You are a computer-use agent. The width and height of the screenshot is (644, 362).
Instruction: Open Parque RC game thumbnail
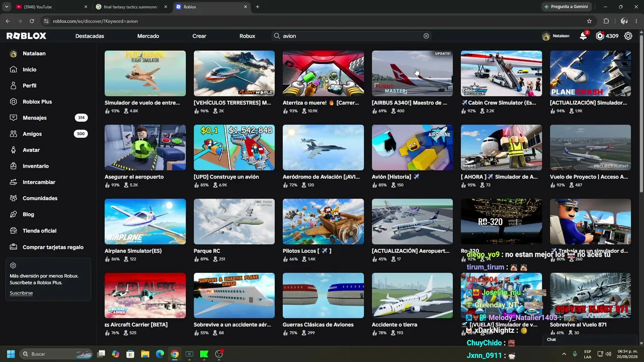[234, 221]
